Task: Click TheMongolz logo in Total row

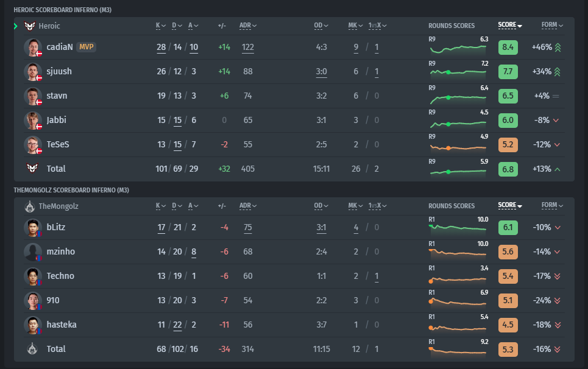Action: click(x=32, y=349)
